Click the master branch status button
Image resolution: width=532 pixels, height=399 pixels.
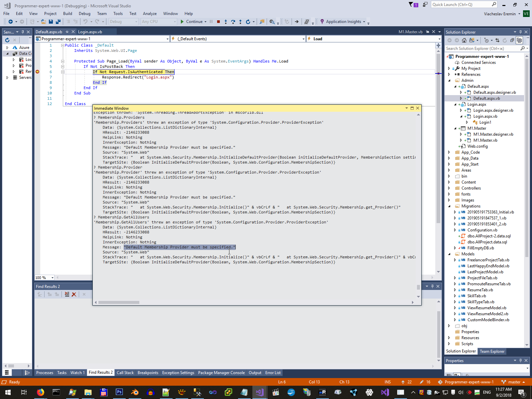(513, 382)
